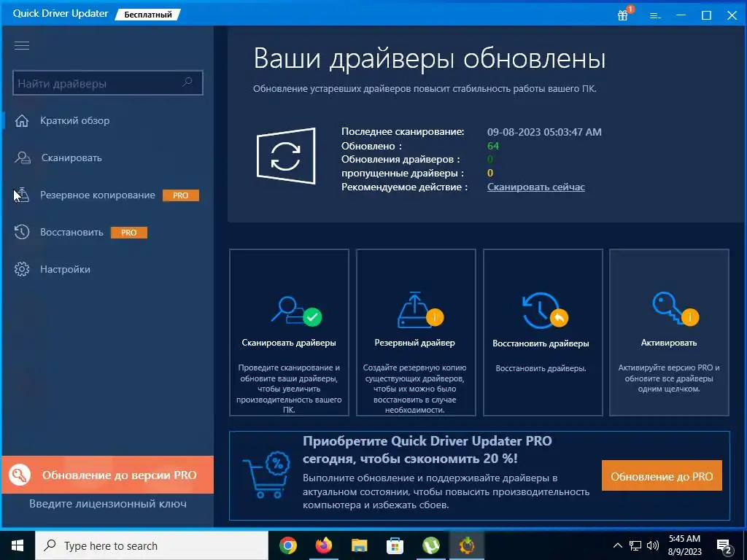747x560 pixels.
Task: Open Google Chrome from the taskbar
Action: (287, 545)
